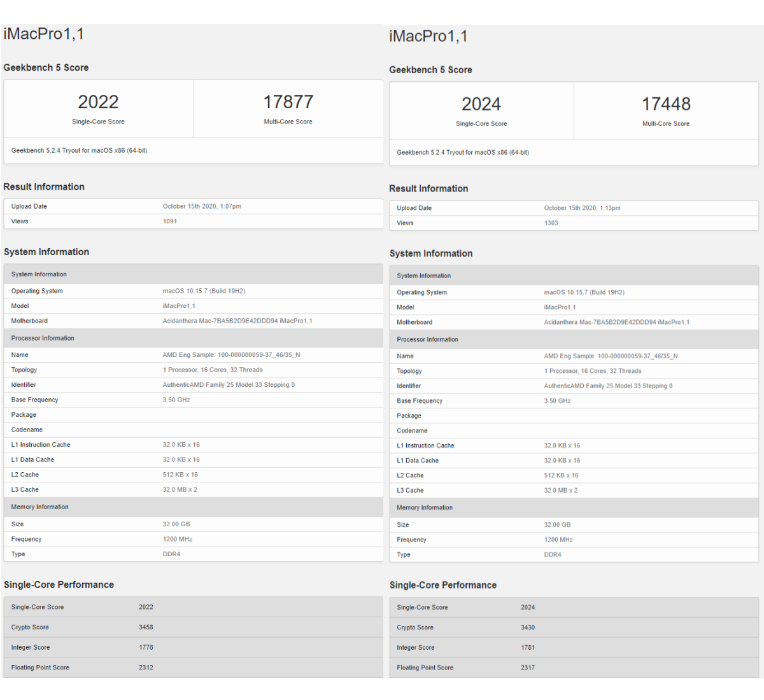Click the left Processor Information section header
The image size is (764, 700).
(194, 338)
